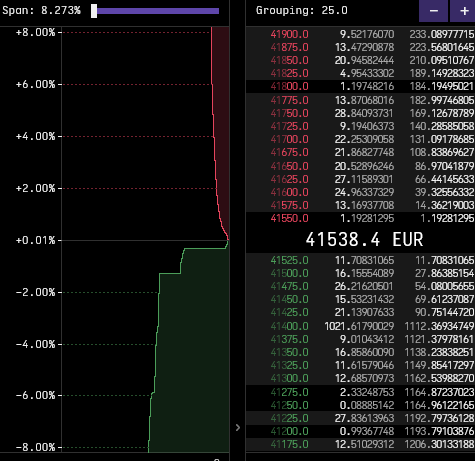Screen dimensions: 475x461
Task: Select the 41275.0 bid price row
Action: click(360, 392)
